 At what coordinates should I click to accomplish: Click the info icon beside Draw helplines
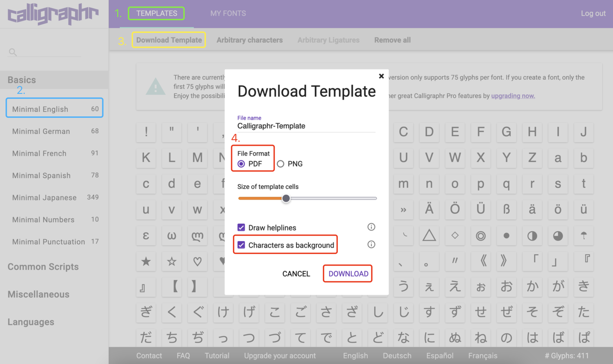pos(371,227)
